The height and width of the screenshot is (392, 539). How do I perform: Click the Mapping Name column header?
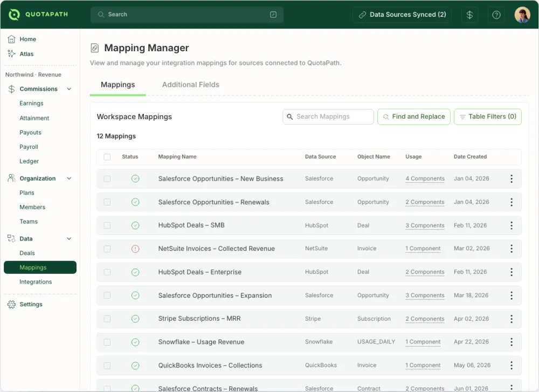click(x=177, y=157)
